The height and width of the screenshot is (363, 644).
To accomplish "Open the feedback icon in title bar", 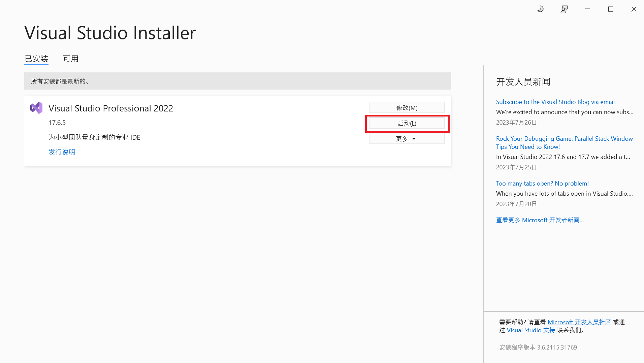I will pos(564,9).
